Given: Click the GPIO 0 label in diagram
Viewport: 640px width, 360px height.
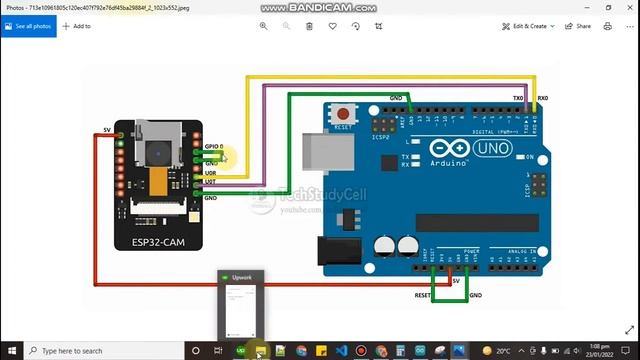Looking at the screenshot, I should click(x=214, y=146).
